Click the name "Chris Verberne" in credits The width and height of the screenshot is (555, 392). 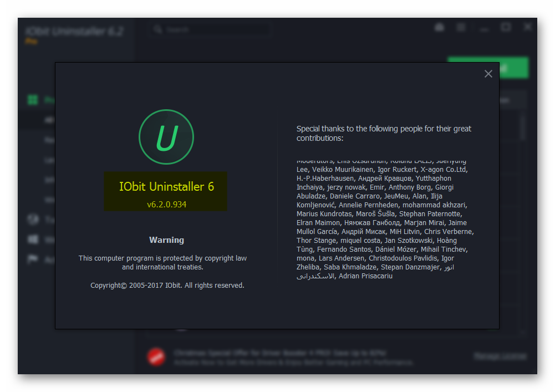click(x=448, y=232)
